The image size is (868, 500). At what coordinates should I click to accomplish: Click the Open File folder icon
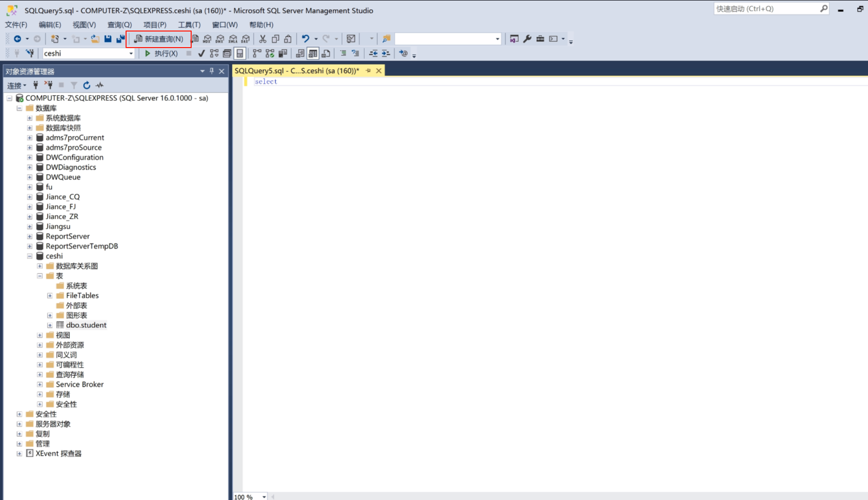[95, 39]
